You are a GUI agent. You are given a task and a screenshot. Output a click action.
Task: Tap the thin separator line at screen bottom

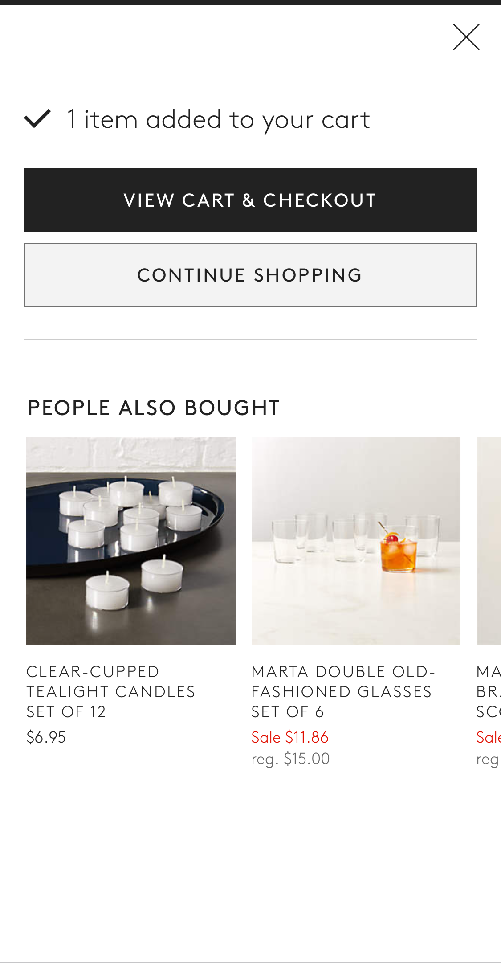tap(250, 962)
